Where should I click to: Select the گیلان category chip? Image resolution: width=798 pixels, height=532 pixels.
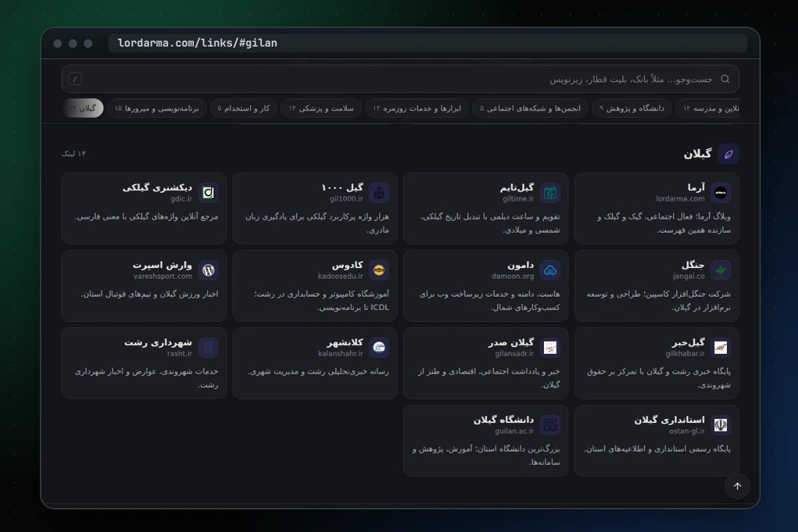(83, 108)
